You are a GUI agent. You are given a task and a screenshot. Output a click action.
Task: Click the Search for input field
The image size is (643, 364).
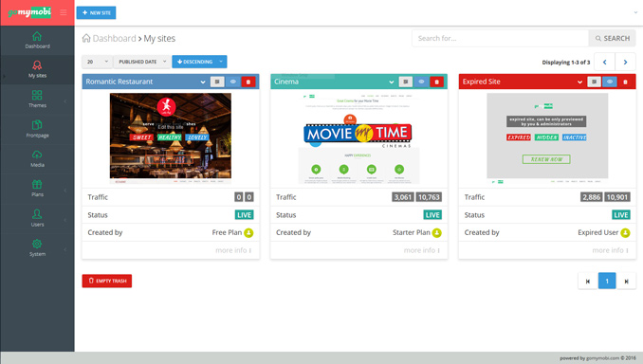(x=500, y=38)
